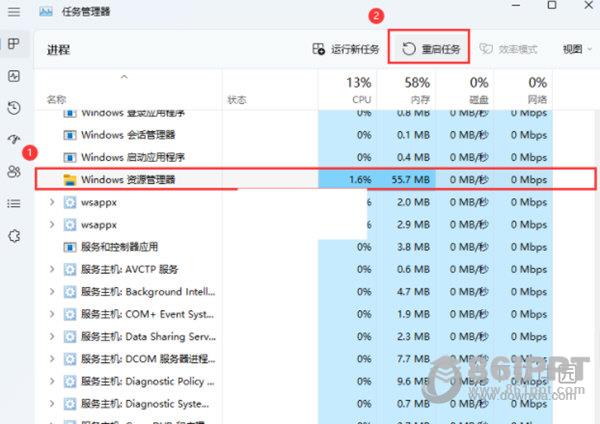The height and width of the screenshot is (424, 600).
Task: Click the Diagnostic Syste... gear icon
Action: 70,404
